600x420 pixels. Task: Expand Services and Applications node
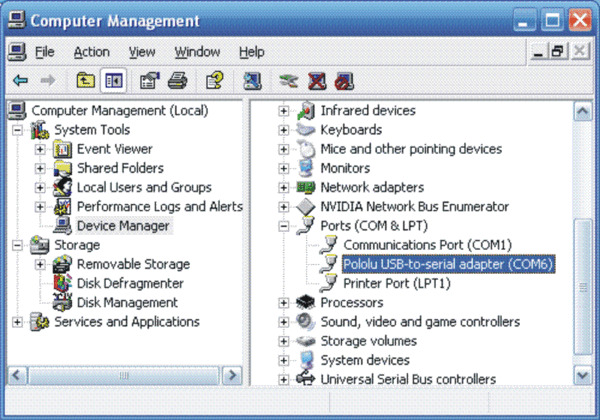[17, 322]
